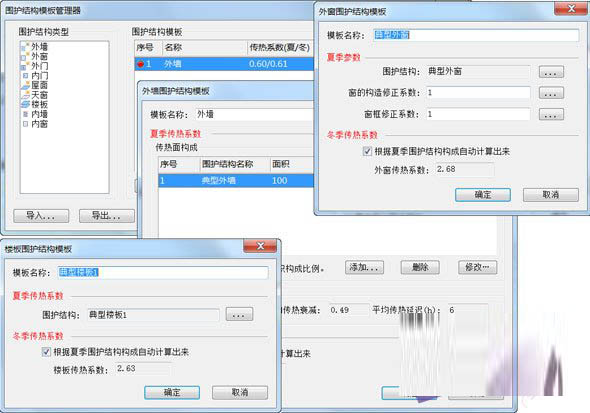Click 取消 in 楼板围护结构模板 dialog
This screenshot has width=590, height=413.
coord(240,392)
